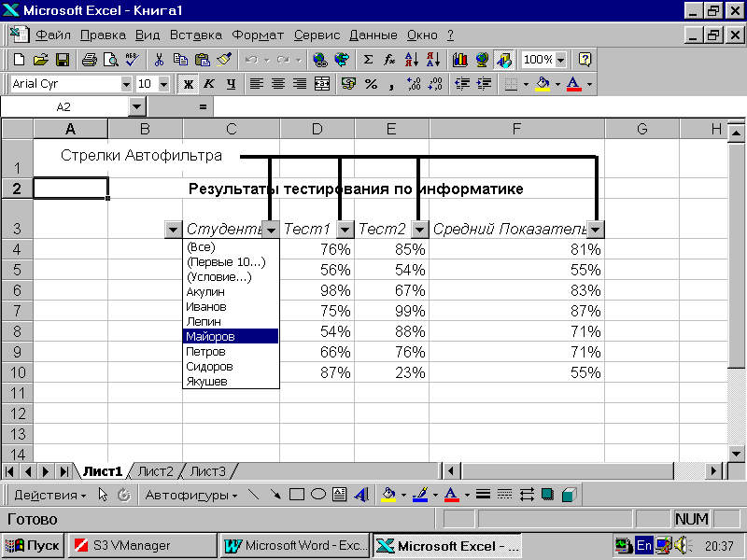Open the Формат menu
Viewport: 747px width, 560px height.
[x=257, y=35]
